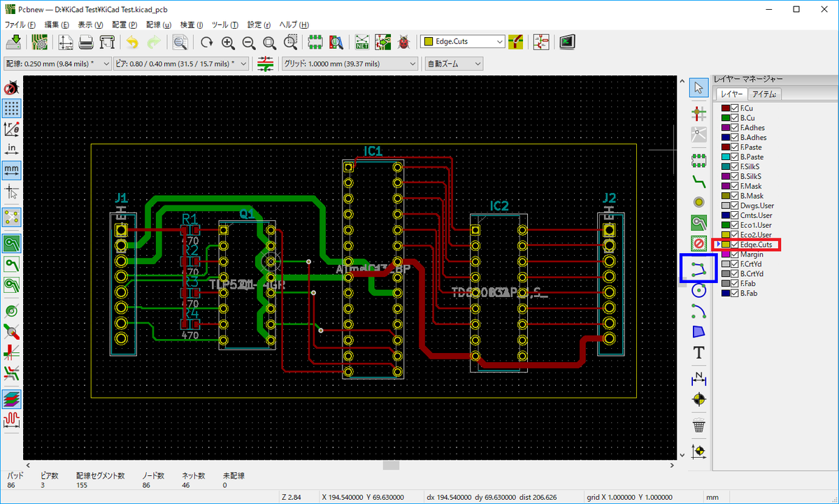Select the Add dimension tool
Image resolution: width=839 pixels, height=504 pixels.
tap(698, 378)
